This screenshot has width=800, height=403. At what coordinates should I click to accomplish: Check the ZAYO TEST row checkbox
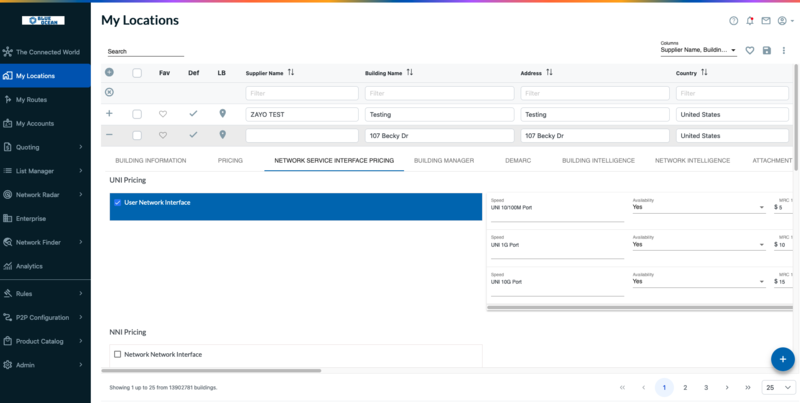point(137,114)
